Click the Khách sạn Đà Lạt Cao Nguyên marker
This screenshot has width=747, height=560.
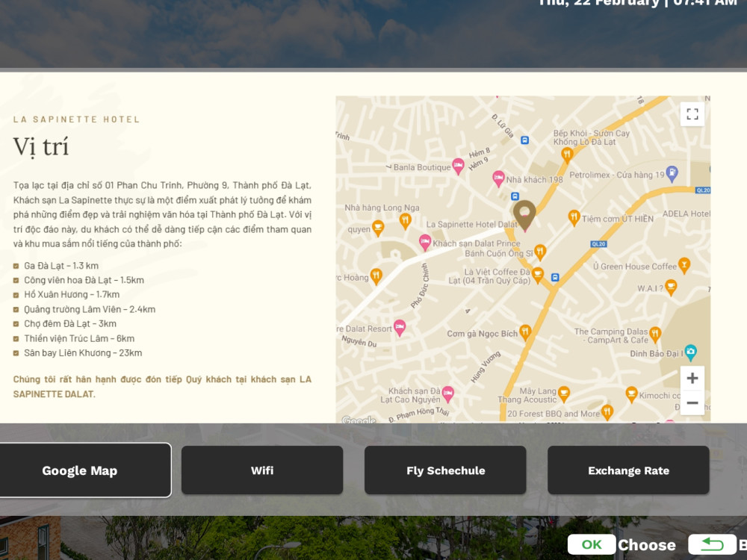[x=447, y=393]
